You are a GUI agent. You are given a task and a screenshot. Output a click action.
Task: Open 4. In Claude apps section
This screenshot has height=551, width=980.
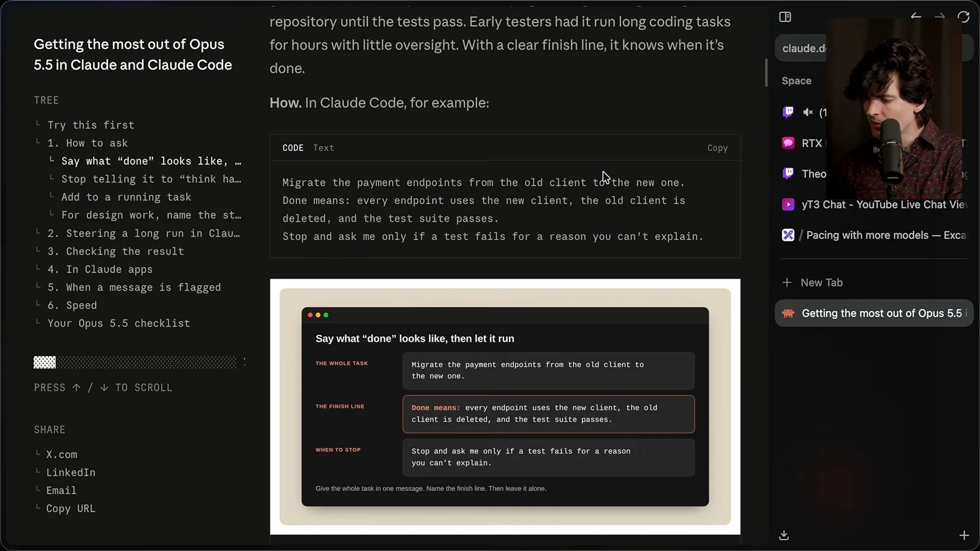[x=100, y=269]
